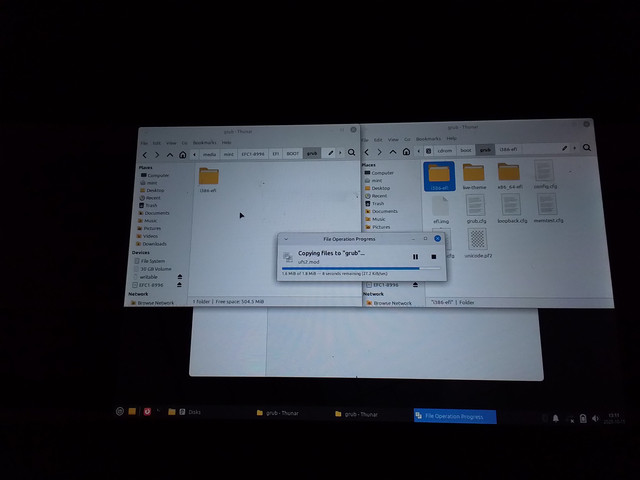Go forward in the right Thunar window

click(380, 152)
